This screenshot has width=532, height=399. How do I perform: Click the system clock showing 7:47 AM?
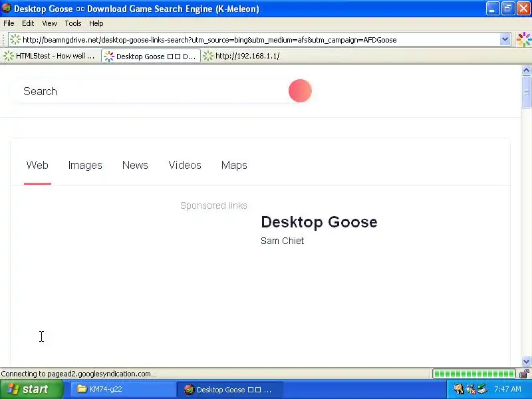(507, 389)
